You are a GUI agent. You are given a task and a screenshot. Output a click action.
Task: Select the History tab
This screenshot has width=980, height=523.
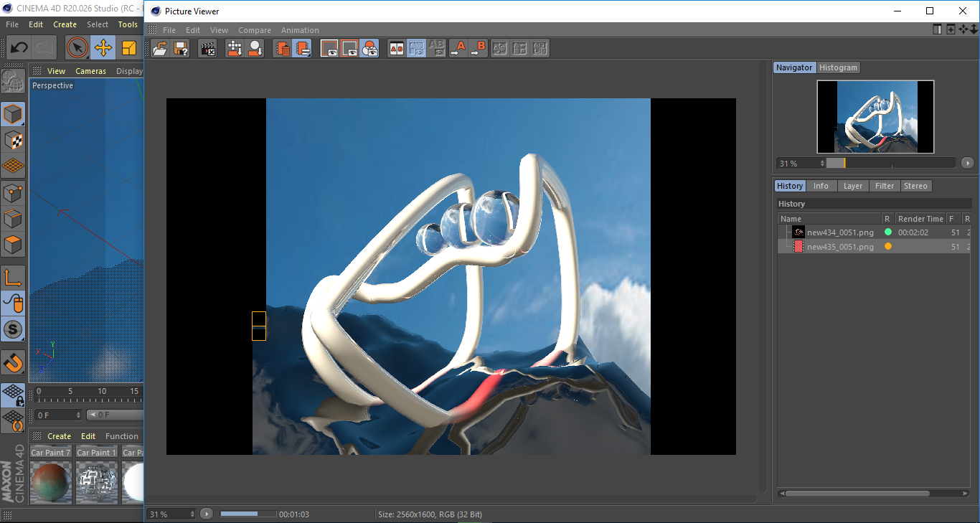pyautogui.click(x=790, y=186)
